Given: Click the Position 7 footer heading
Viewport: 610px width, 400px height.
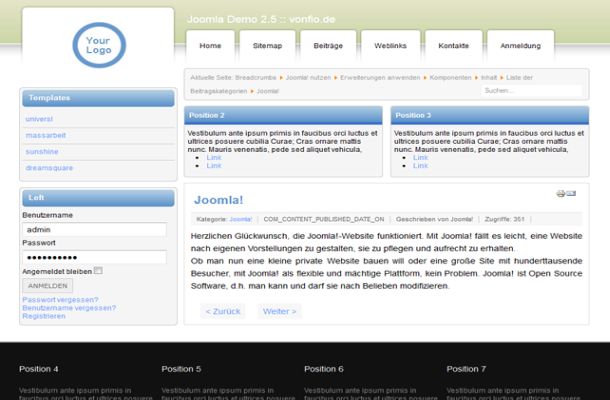Looking at the screenshot, I should pyautogui.click(x=466, y=369).
